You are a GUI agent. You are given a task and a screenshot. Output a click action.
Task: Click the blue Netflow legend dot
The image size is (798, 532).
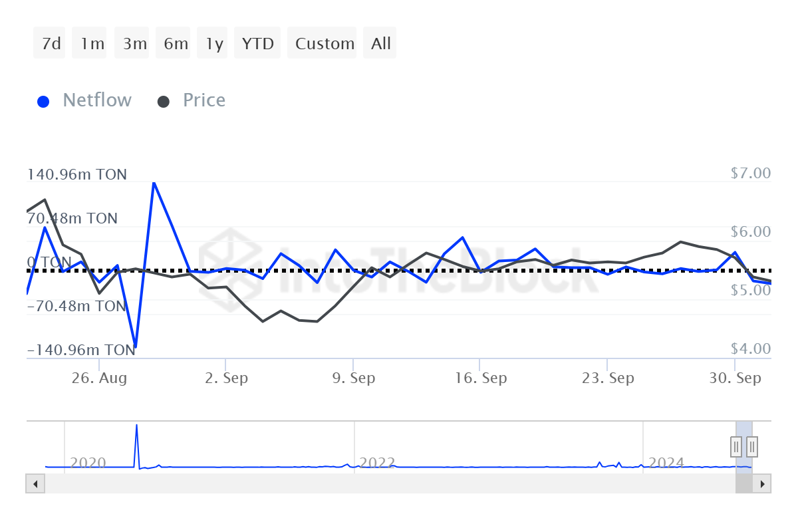(x=44, y=102)
